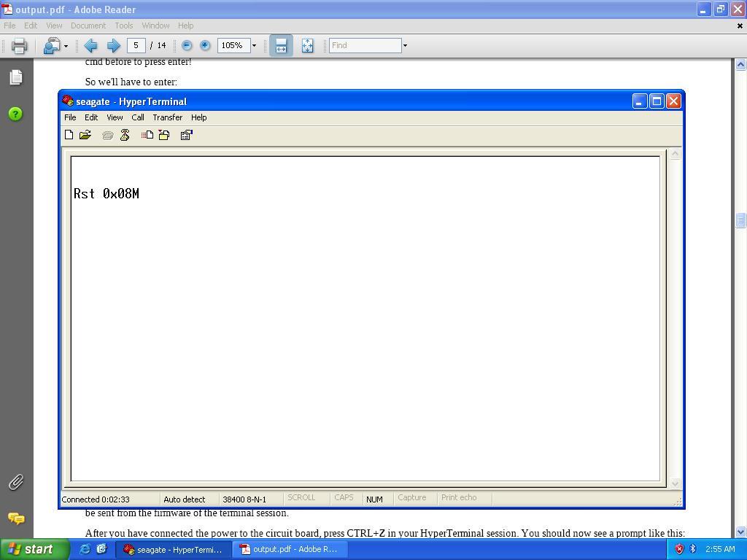The image size is (747, 560).
Task: Toggle the scrolling fit-width page mode icon
Action: click(x=281, y=46)
